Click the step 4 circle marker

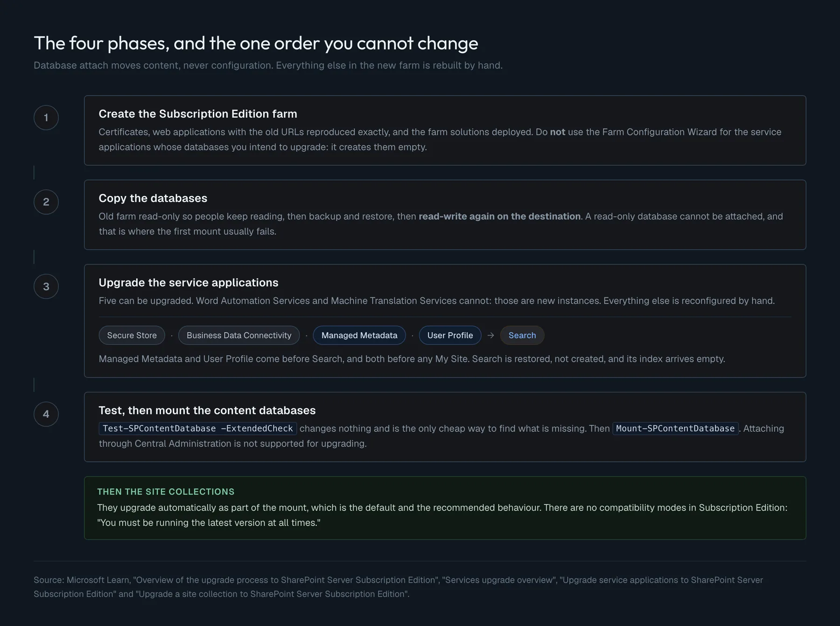coord(46,414)
